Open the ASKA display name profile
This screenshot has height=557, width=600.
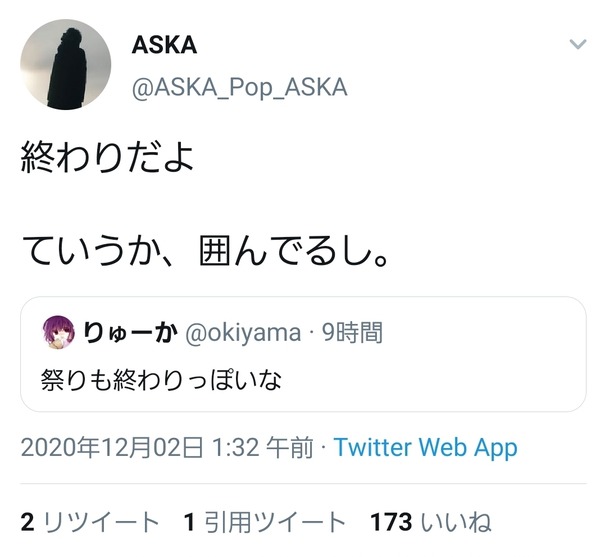pyautogui.click(x=164, y=45)
